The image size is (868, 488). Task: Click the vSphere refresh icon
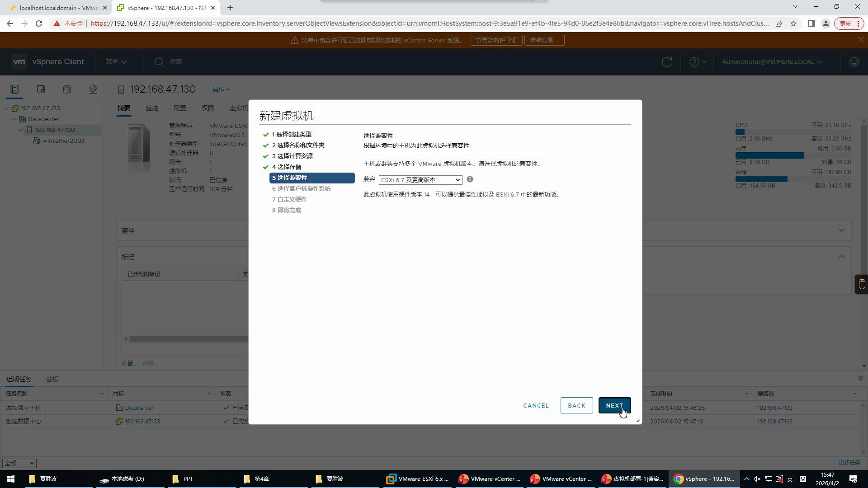[667, 62]
